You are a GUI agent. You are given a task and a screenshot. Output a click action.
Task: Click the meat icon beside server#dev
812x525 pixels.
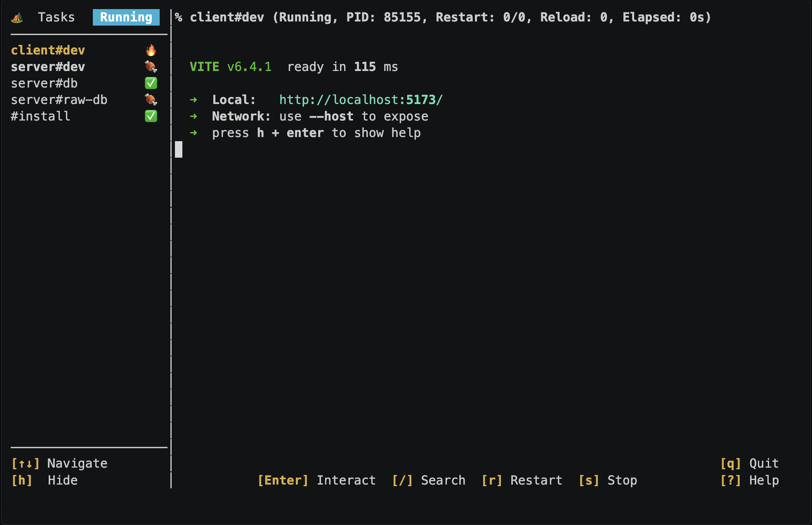[151, 66]
